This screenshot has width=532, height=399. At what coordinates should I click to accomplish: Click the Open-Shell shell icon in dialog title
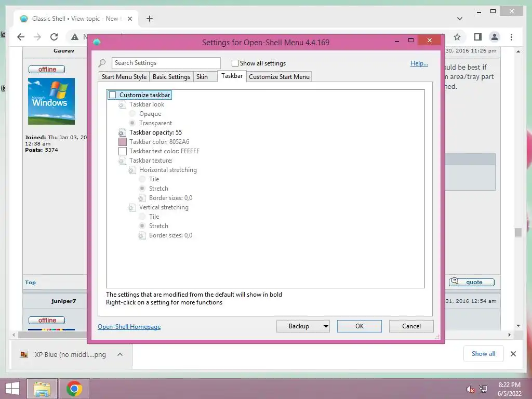[x=97, y=42]
